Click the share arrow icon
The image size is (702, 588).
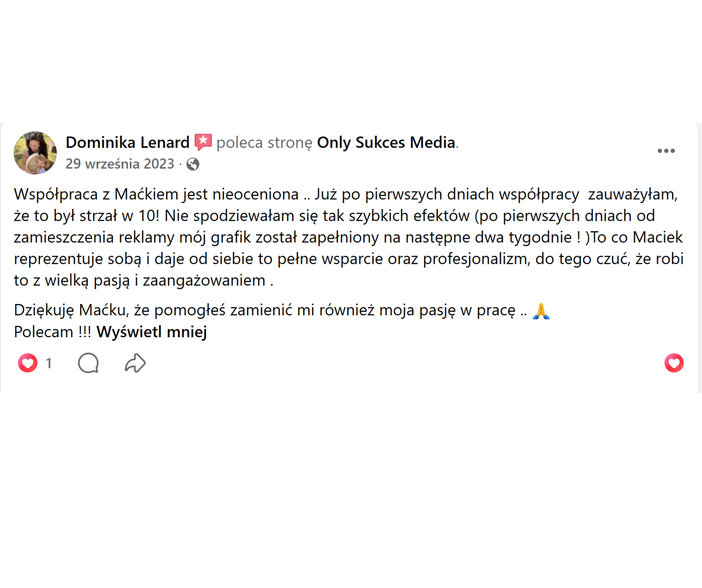(x=135, y=363)
